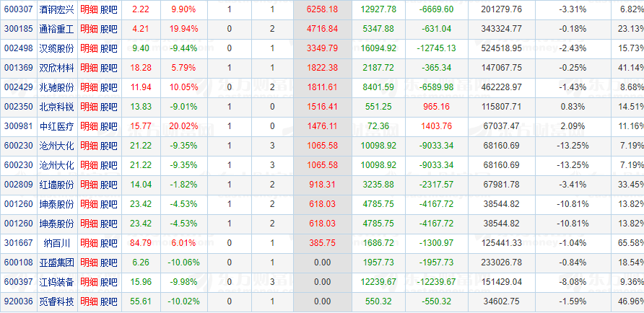Open 红墙股份 stock name link
Screen dimensions: 644x313
click(x=57, y=185)
